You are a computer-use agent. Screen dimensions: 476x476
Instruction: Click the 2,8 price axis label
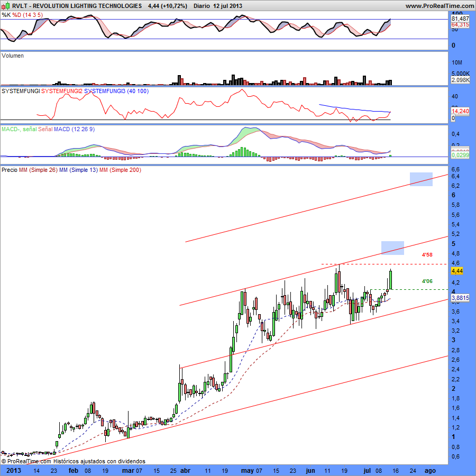click(456, 350)
